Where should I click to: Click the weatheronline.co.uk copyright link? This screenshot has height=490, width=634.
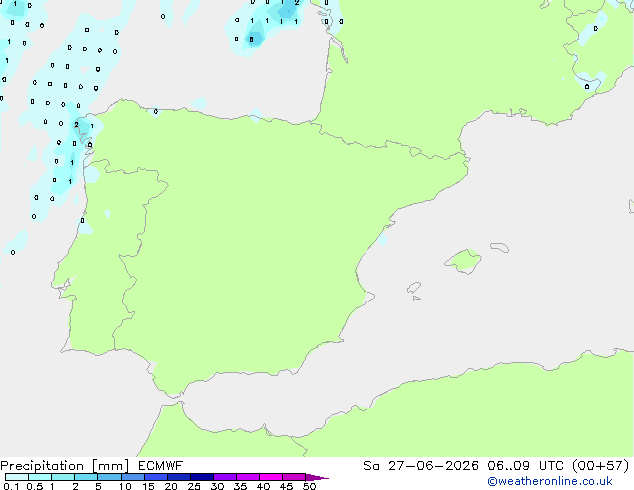point(549,481)
